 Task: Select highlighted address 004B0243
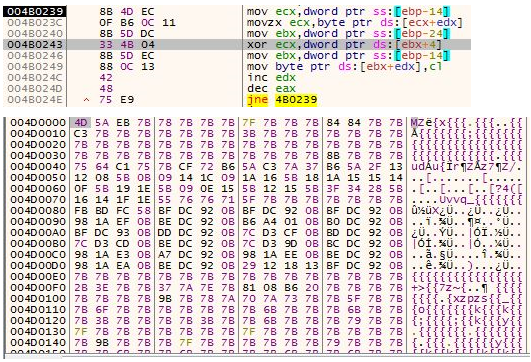click(35, 44)
